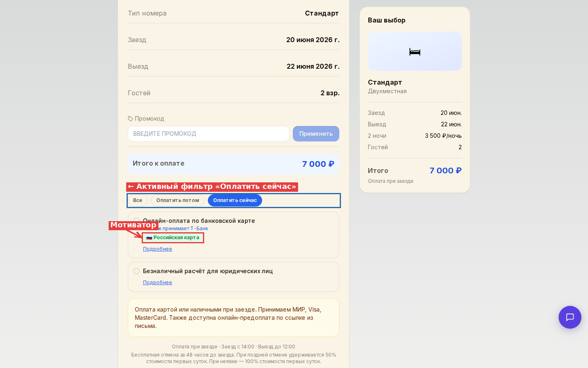Select 'Оплатить сейчас' filter chip
Viewport: 588px width, 368px height.
(235, 200)
